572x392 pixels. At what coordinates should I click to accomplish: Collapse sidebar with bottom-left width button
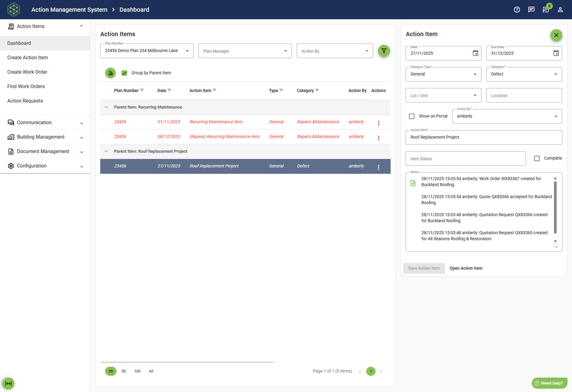tap(8, 383)
